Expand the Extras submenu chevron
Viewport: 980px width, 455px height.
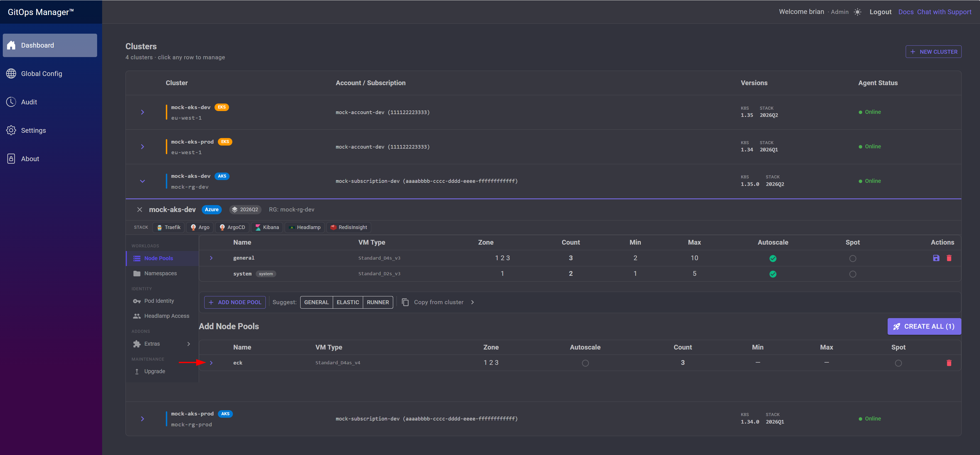(x=189, y=344)
